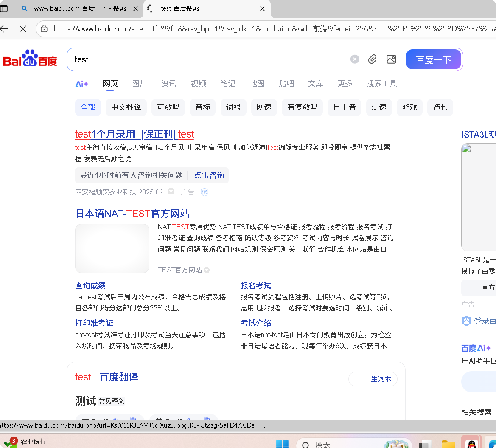The width and height of the screenshot is (496, 448).
Task: Click the 登录 shield icon in sidebar
Action: click(x=466, y=321)
